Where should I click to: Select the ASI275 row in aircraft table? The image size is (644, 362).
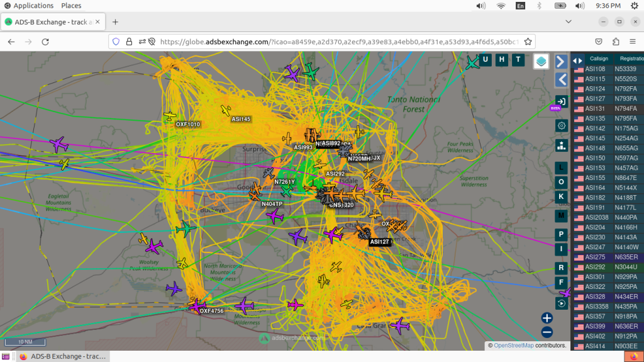pyautogui.click(x=608, y=257)
